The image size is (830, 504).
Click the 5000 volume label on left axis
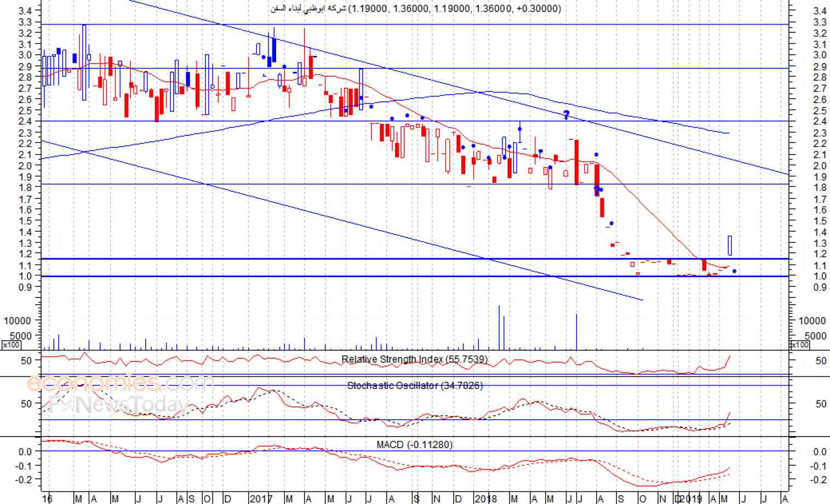[x=21, y=335]
